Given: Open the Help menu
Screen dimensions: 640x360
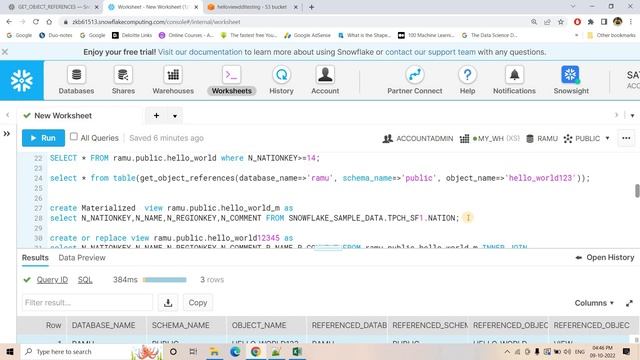Looking at the screenshot, I should click(x=467, y=80).
